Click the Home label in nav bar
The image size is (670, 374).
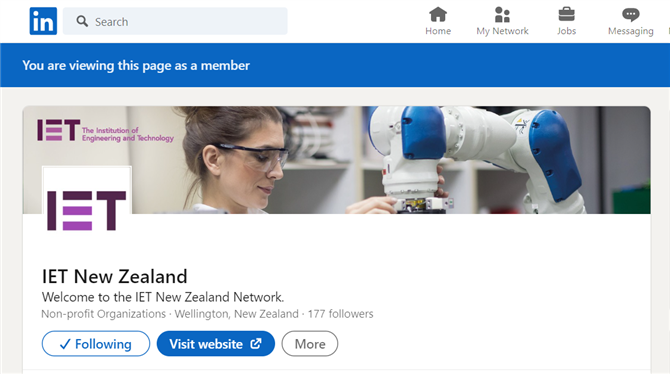click(x=438, y=31)
